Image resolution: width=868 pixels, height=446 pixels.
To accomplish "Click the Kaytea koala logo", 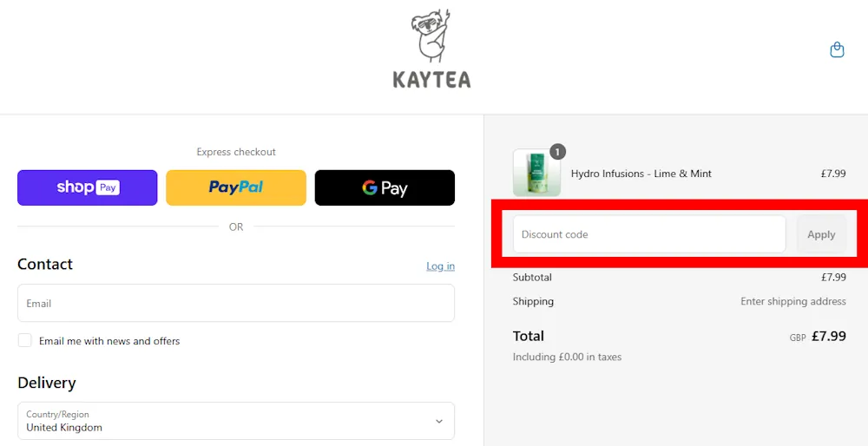I will coord(431,36).
